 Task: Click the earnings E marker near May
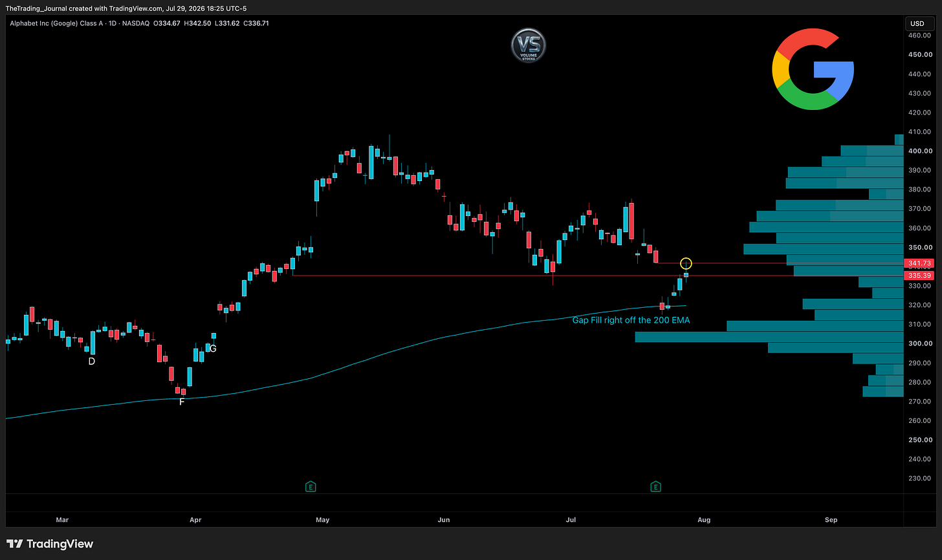coord(311,486)
